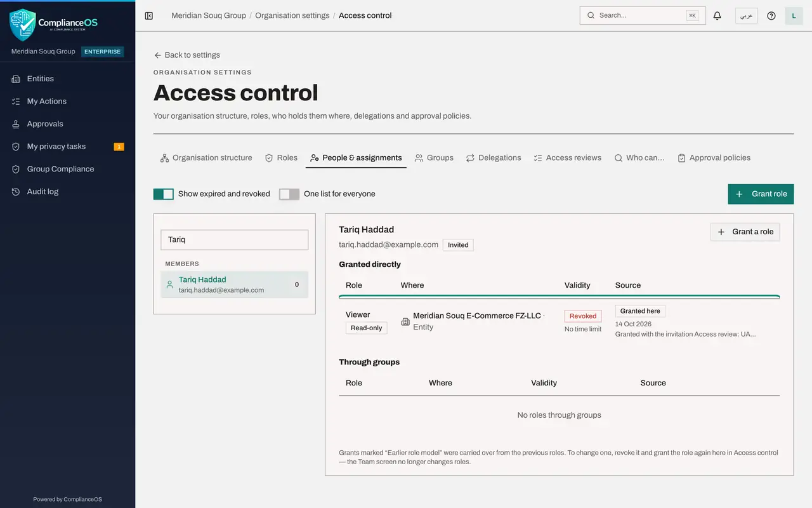Click the Powered by ComplianceOS footer
This screenshot has width=812, height=508.
click(x=67, y=499)
